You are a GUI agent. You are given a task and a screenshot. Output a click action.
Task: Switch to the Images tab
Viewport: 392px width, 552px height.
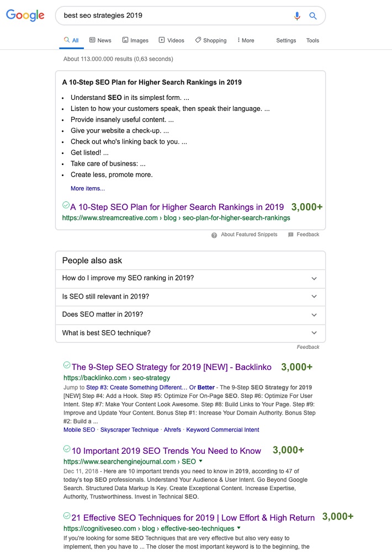point(135,40)
